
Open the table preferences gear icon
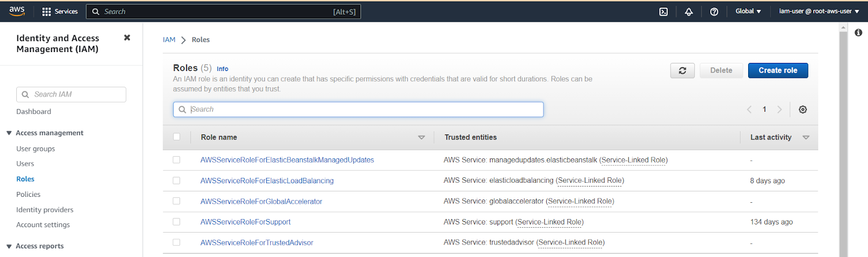click(x=803, y=110)
